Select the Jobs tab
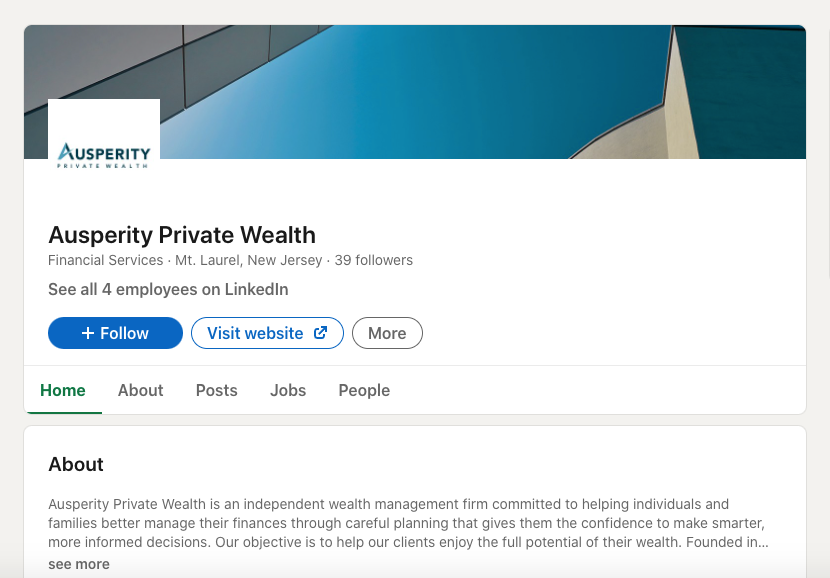 pos(288,390)
